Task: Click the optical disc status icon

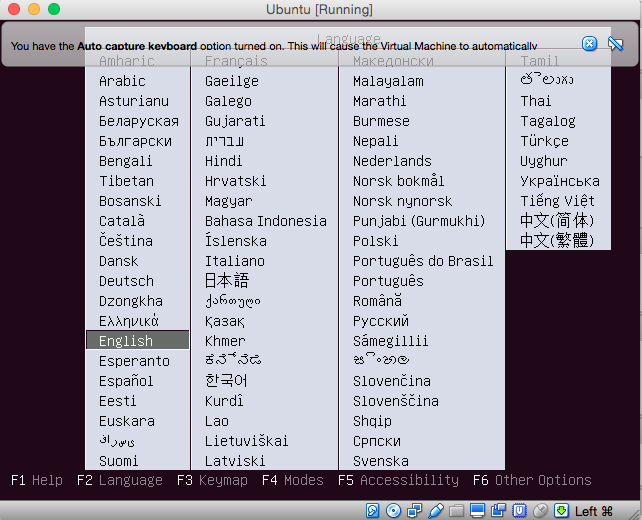Action: (393, 511)
